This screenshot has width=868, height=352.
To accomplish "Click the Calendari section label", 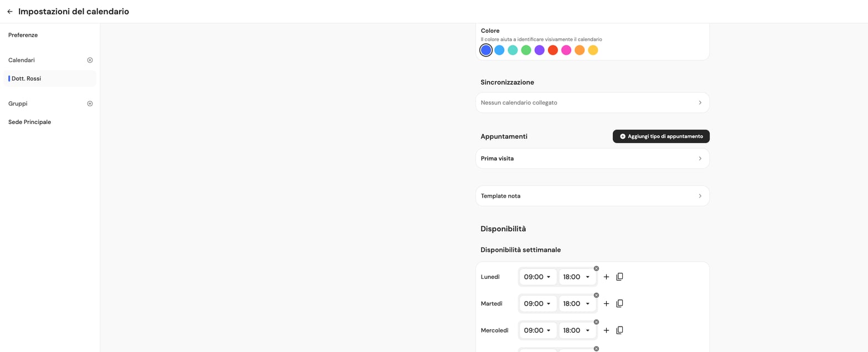I will [22, 60].
